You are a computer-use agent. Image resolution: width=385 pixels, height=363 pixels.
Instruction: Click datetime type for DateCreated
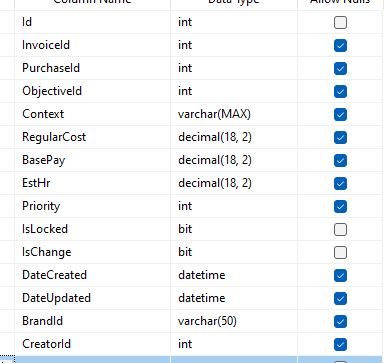pyautogui.click(x=234, y=275)
